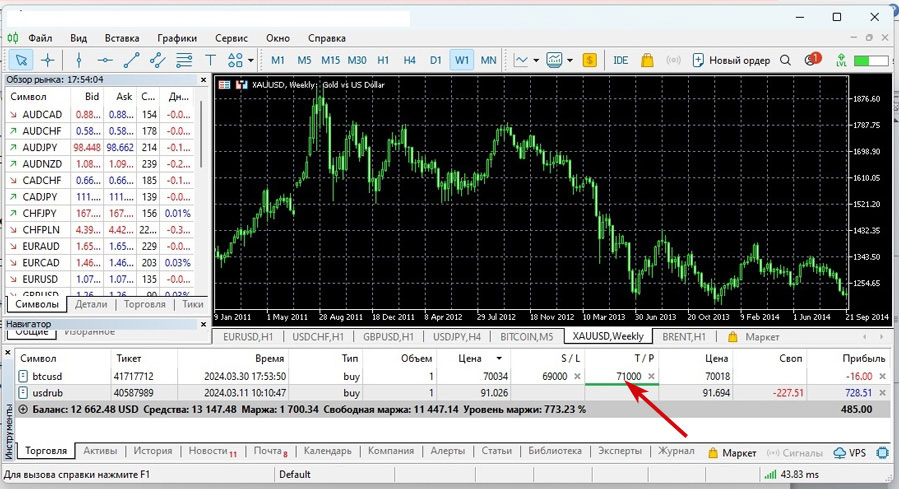Screen dimensions: 899x489
Task: Switch to the EURUSD,H1 chart tab
Action: (248, 337)
